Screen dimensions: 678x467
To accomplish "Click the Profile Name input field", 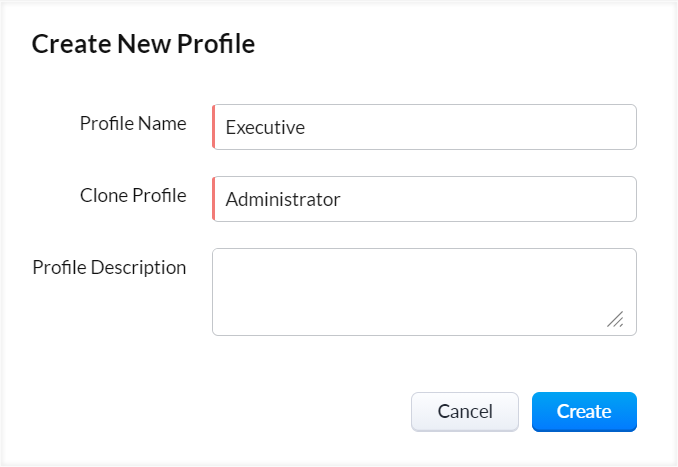I will click(425, 127).
